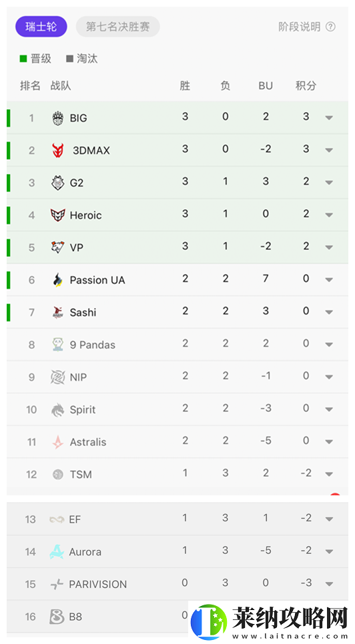Screen dimensions: 355x644
Task: Expand the PARIVISION row arrow
Action: [329, 584]
